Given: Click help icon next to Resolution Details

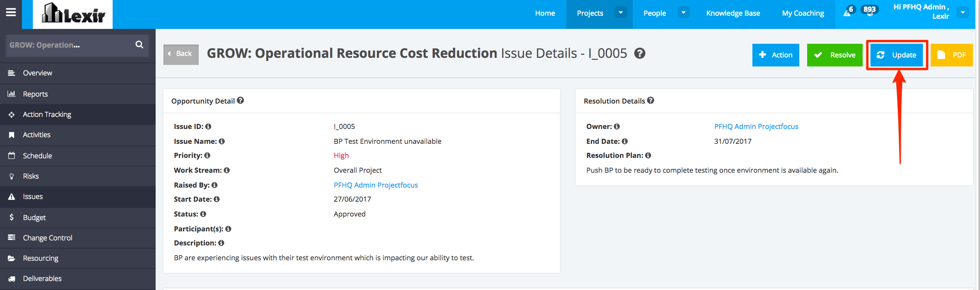Looking at the screenshot, I should tap(651, 100).
